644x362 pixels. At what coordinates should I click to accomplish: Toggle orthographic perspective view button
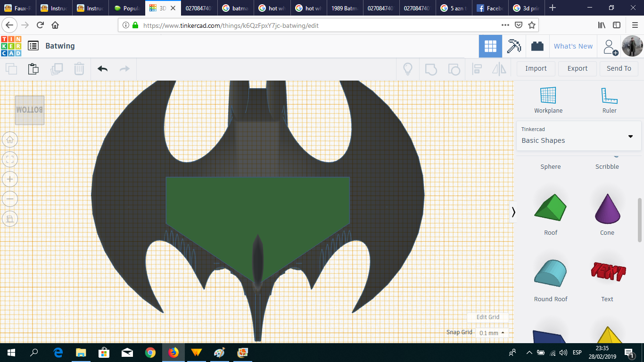[x=10, y=219]
